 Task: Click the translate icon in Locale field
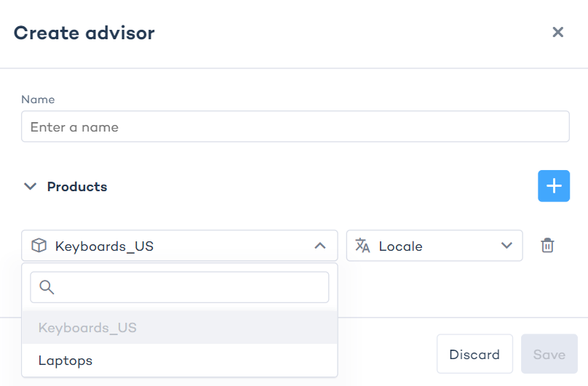[x=362, y=246]
